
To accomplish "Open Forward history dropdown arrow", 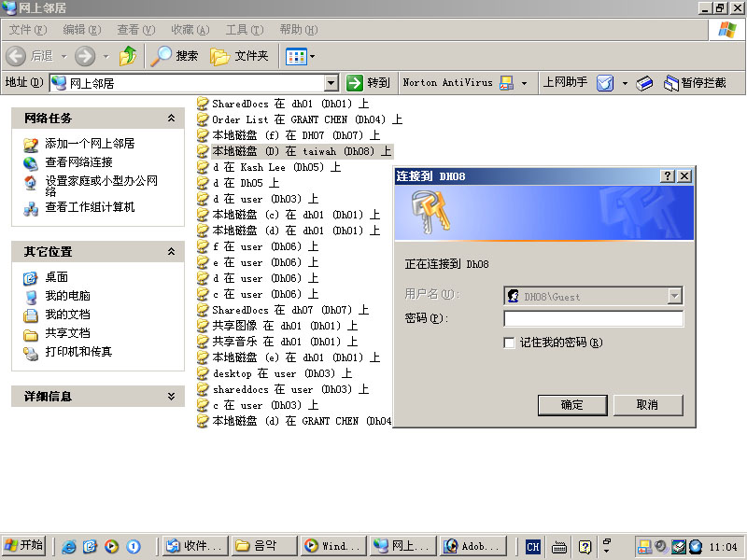I will coord(106,57).
